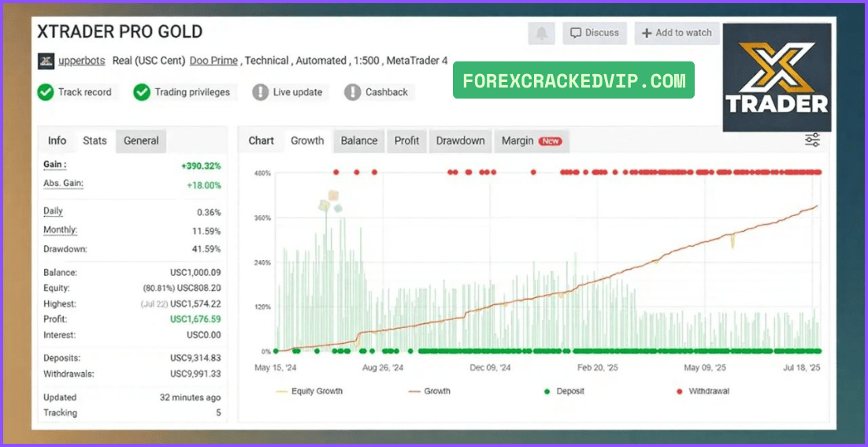Click the Trading privileges green checkmark icon
The height and width of the screenshot is (447, 868).
(x=142, y=92)
